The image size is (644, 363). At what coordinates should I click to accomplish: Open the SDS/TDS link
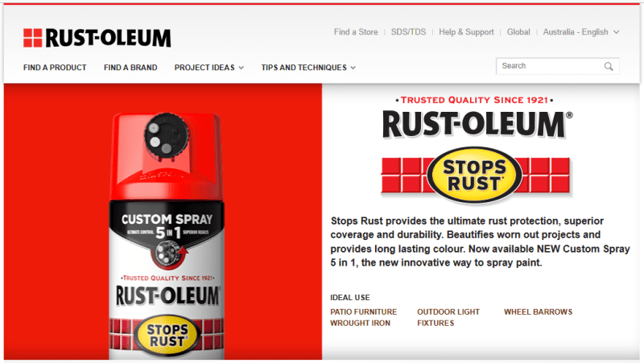coord(408,32)
